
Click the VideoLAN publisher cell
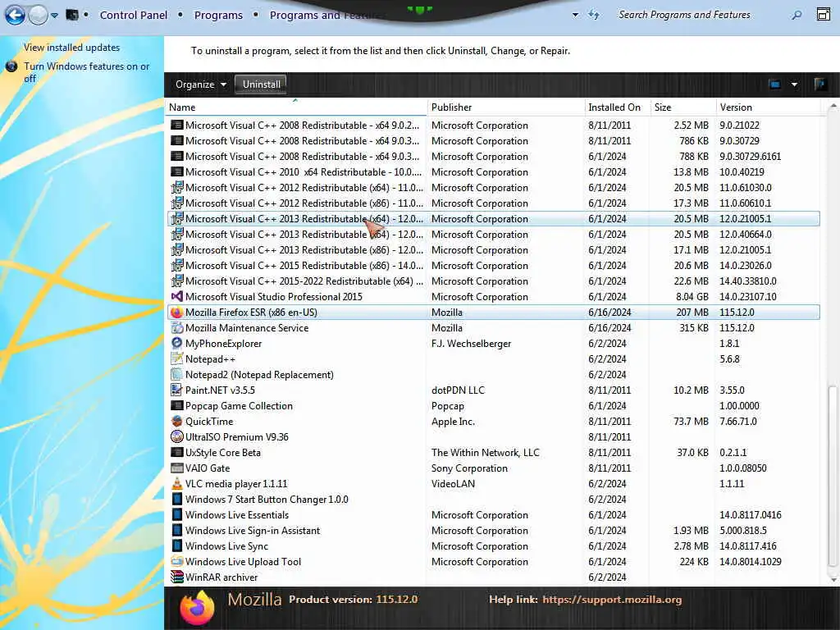(x=453, y=483)
